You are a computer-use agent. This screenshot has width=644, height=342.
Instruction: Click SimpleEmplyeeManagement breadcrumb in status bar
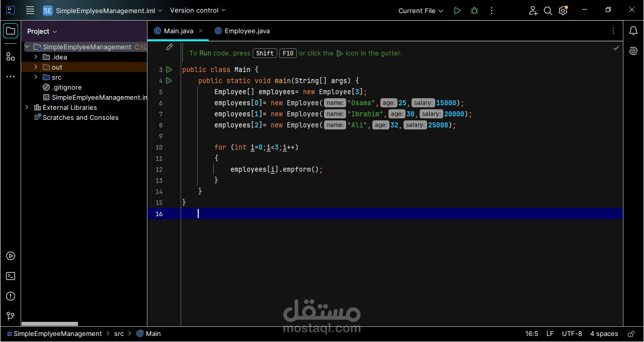pyautogui.click(x=54, y=333)
